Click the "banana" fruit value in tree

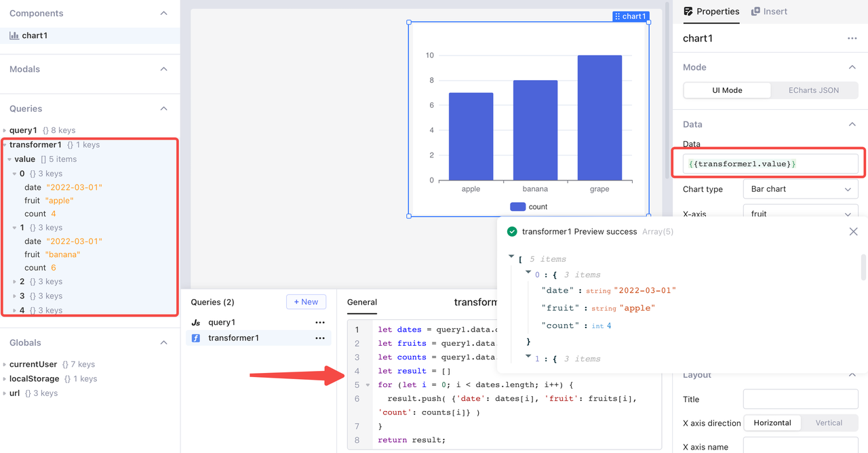pos(62,254)
